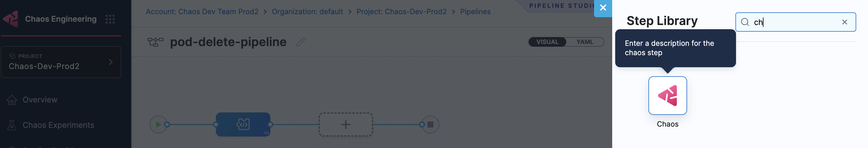Click the pipeline start play node
This screenshot has width=868, height=148.
158,124
